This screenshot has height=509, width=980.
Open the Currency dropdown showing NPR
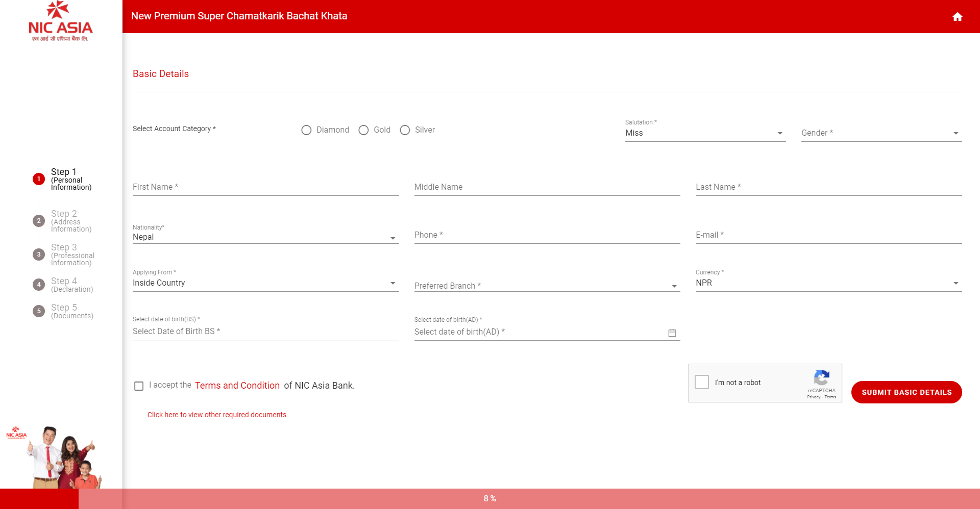[x=828, y=283]
